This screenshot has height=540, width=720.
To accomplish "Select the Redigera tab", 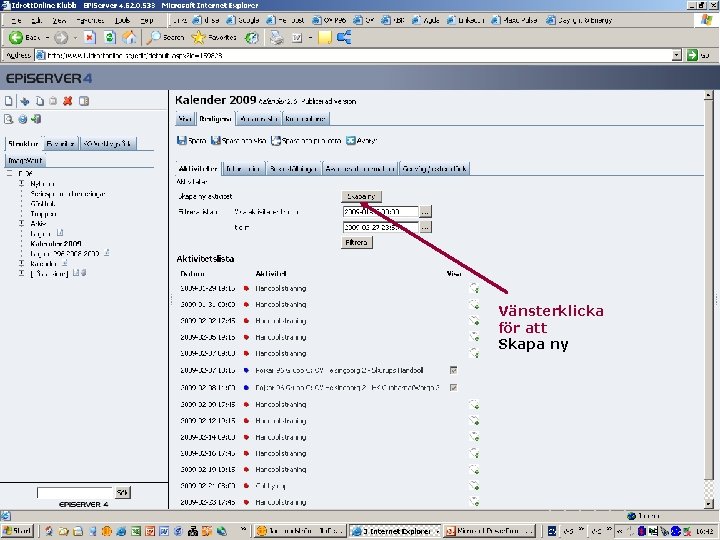I will (215, 119).
